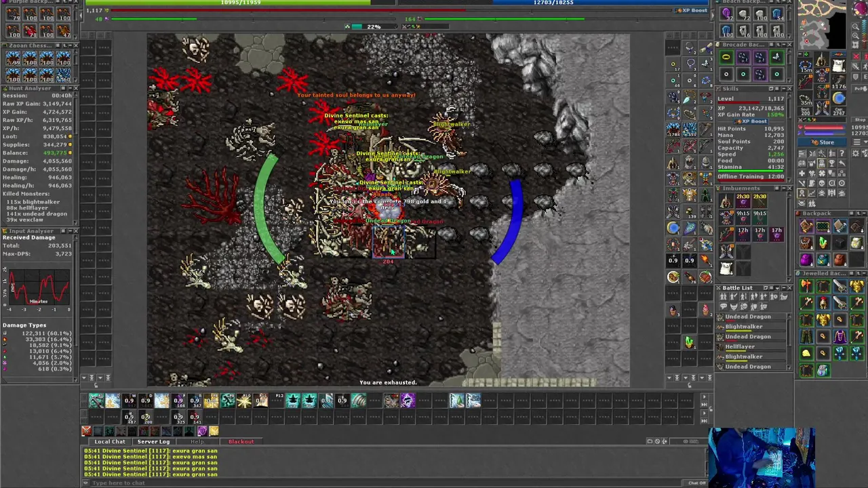The image size is (868, 488).
Task: Click the mana bar showing 12703/18255
Action: [553, 3]
